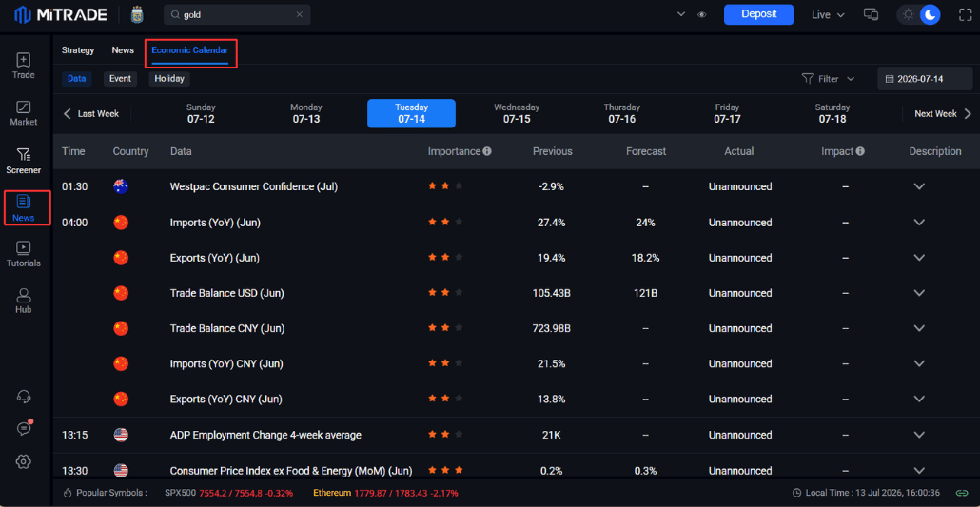
Task: Go to Next Week
Action: pyautogui.click(x=943, y=114)
